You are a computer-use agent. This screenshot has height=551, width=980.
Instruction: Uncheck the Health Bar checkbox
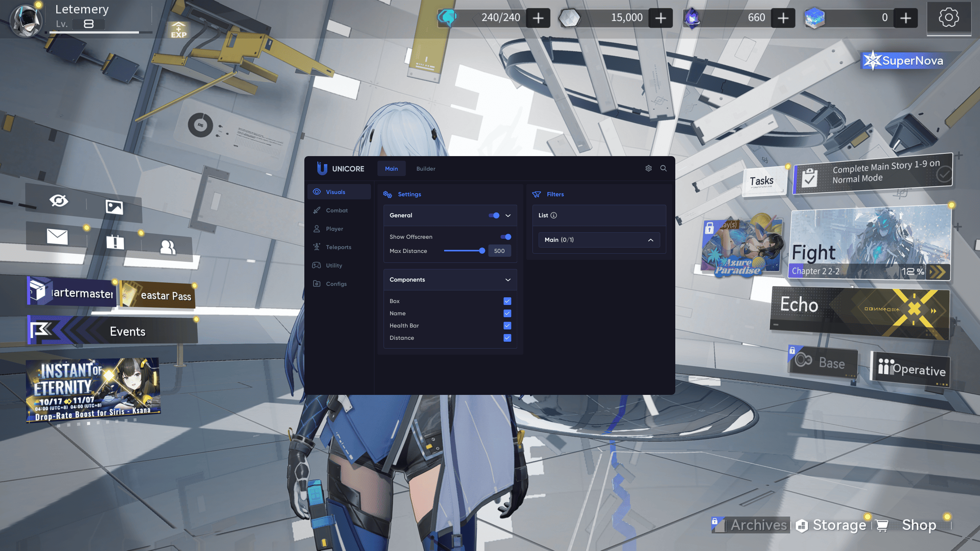pyautogui.click(x=507, y=326)
